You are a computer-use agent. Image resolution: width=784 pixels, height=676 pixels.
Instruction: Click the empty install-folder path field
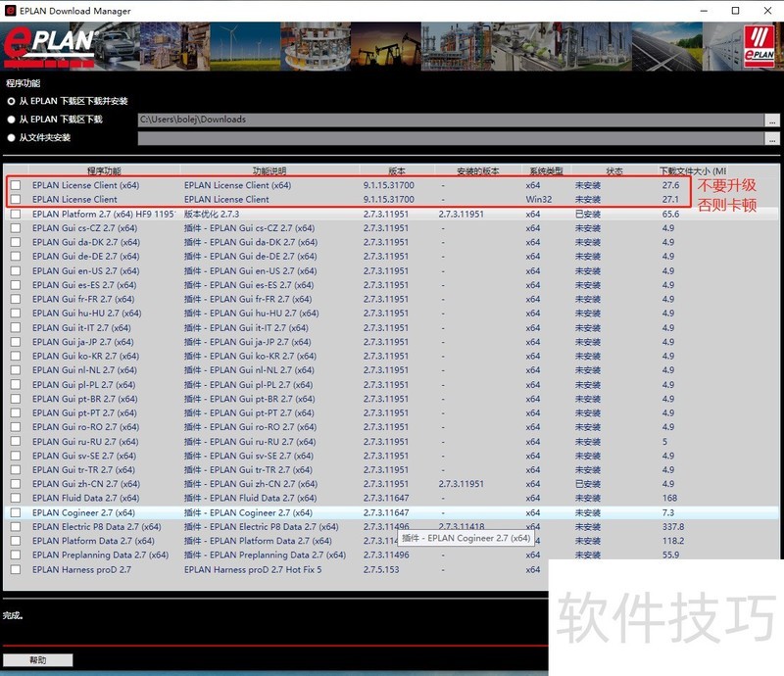(x=451, y=138)
